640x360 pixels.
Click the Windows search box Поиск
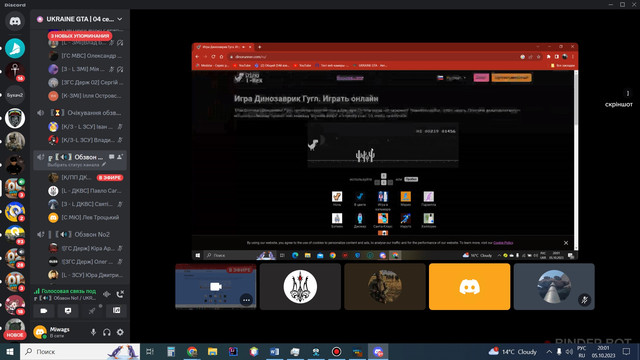[x=80, y=351]
